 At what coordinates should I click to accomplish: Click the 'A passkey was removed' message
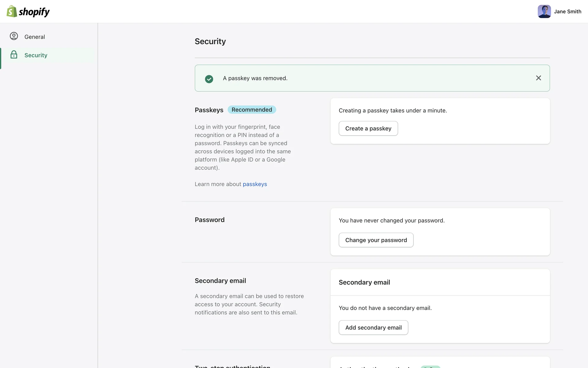tap(255, 78)
